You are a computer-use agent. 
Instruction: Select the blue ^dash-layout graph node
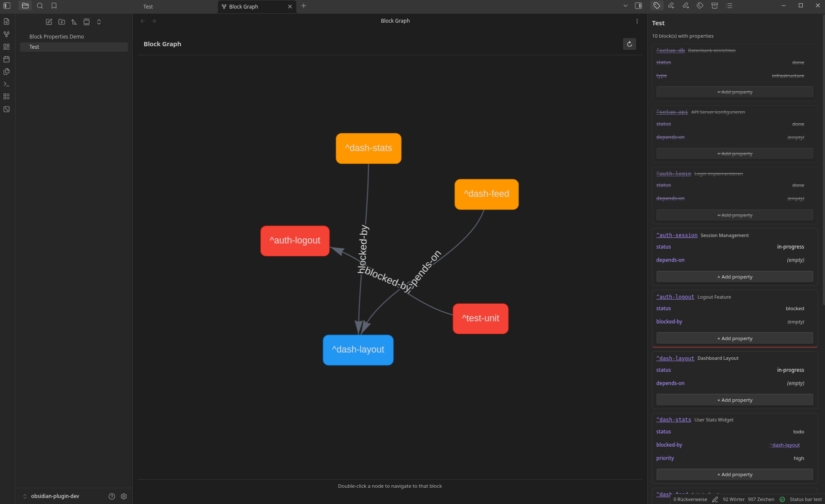click(358, 350)
